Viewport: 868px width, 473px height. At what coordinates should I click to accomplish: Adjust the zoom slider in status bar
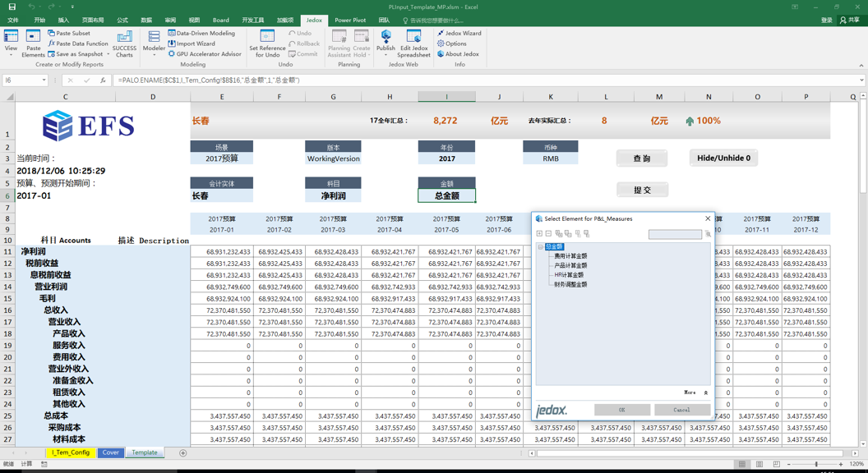[816, 464]
